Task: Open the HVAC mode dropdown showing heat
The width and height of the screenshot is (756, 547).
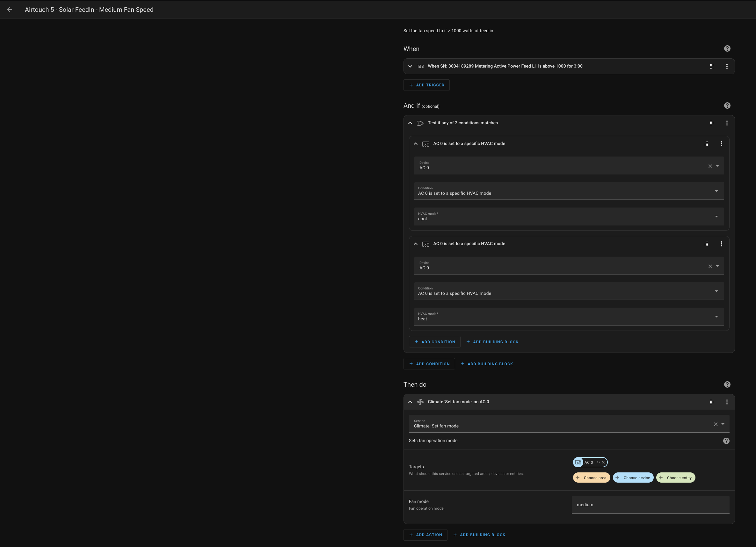Action: pyautogui.click(x=569, y=317)
